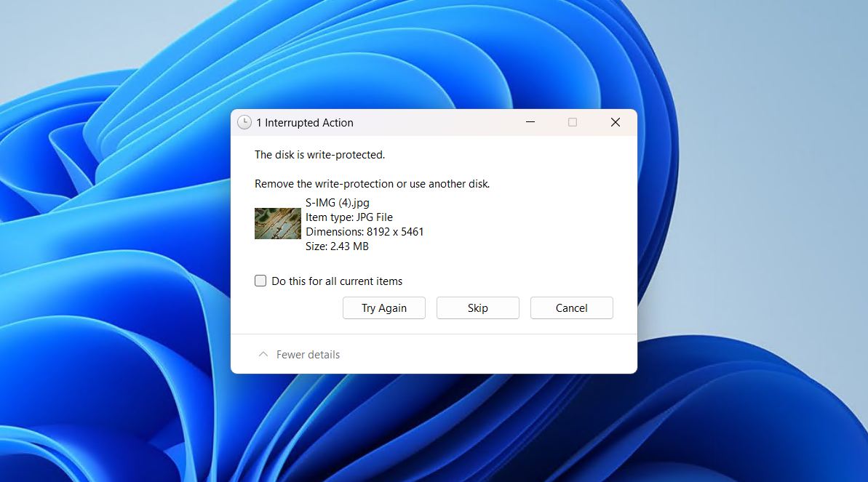Click the S-IMG (4).jpg image thumbnail
The image size is (868, 482).
coord(277,223)
